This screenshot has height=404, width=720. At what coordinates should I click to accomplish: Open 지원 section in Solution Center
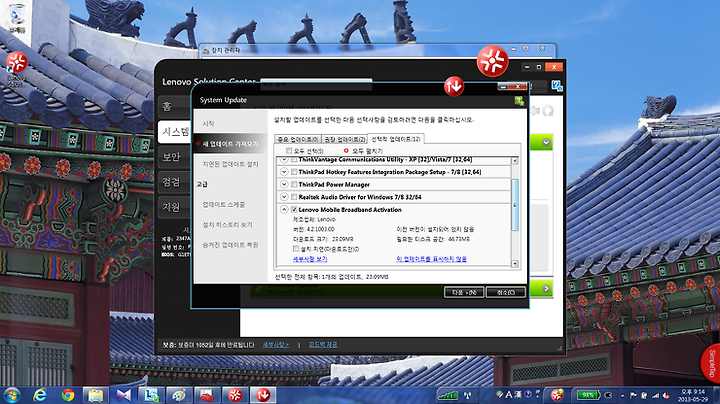[174, 208]
